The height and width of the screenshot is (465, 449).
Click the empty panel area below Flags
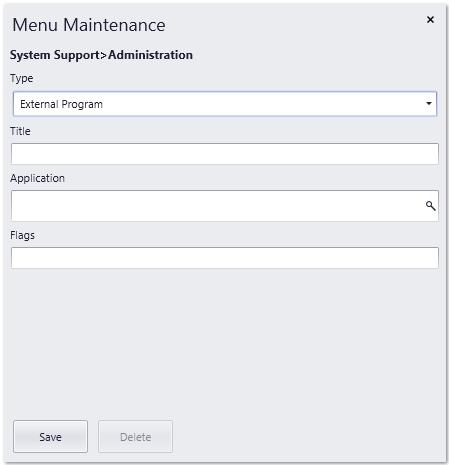pyautogui.click(x=225, y=343)
